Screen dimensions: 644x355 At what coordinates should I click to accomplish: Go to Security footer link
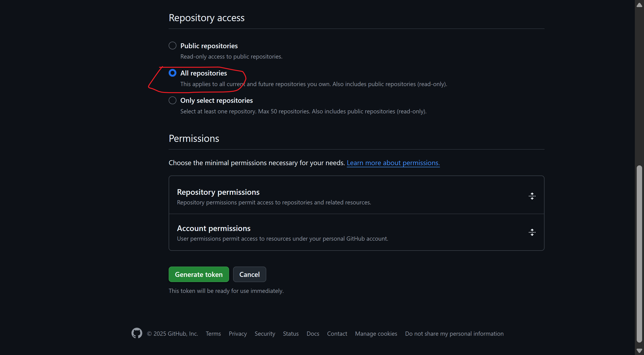tap(265, 334)
